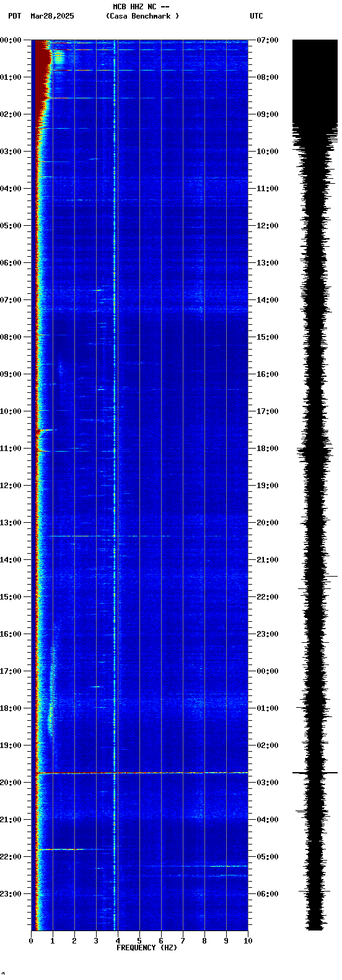Viewport: 342px width, 980px height.
Task: Click the PDT '15:00' time label
Action: (11, 597)
